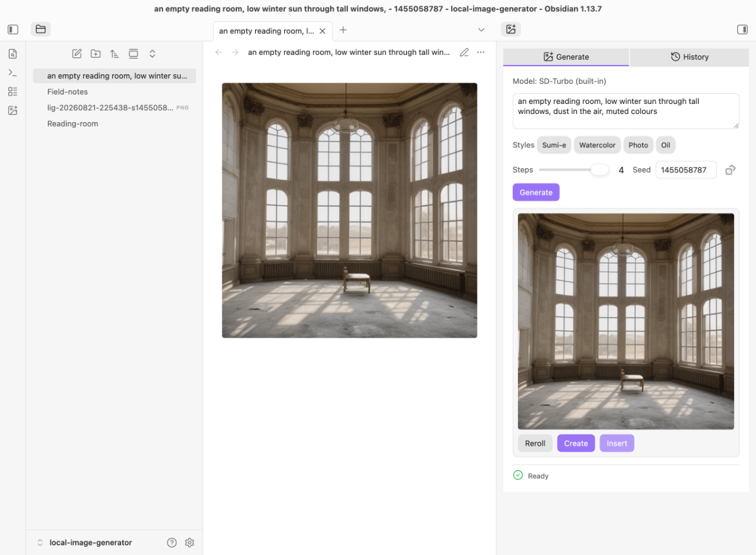
Task: Click into the prompt text area
Action: (x=626, y=112)
